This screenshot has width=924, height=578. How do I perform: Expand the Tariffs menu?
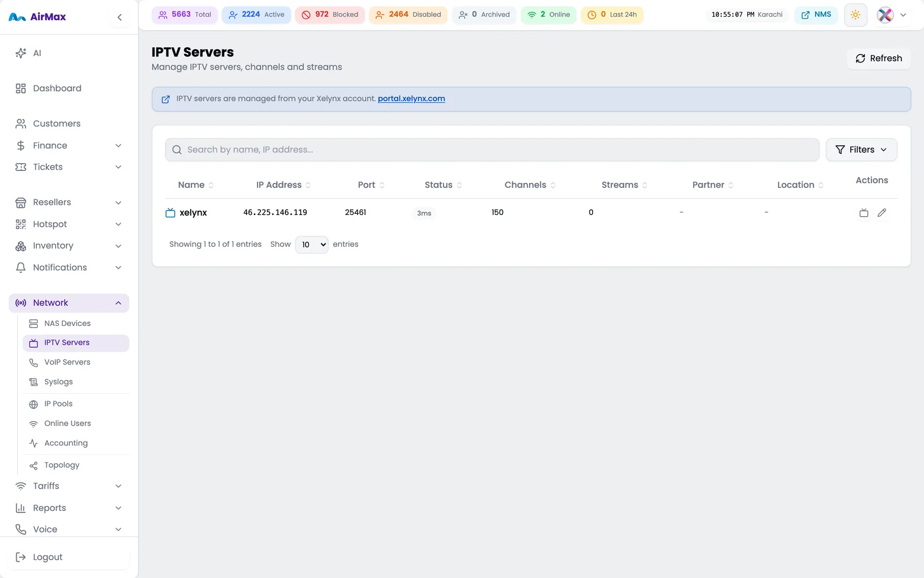[69, 486]
